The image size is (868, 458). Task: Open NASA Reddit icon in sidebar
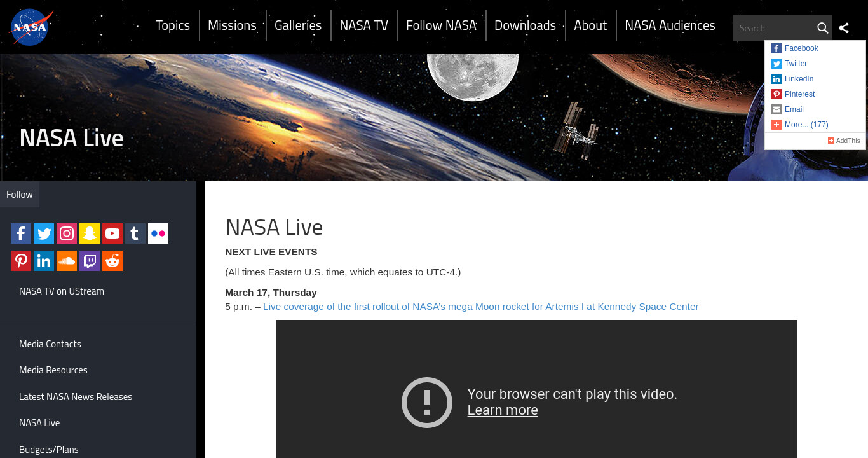click(112, 261)
